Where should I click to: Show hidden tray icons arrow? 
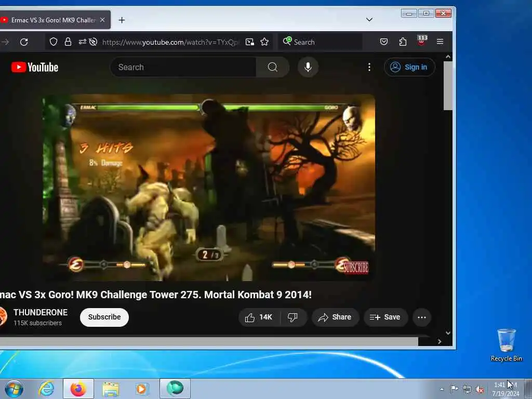[442, 389]
